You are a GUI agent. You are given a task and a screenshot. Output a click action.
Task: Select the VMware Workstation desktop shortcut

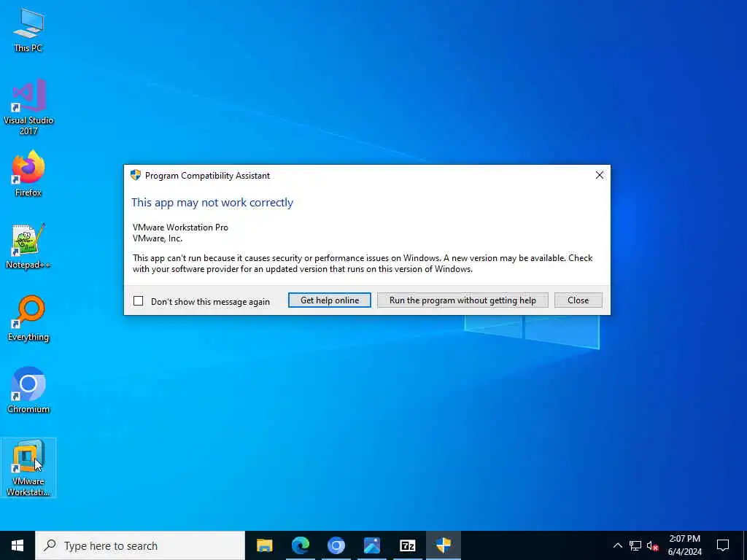point(28,467)
